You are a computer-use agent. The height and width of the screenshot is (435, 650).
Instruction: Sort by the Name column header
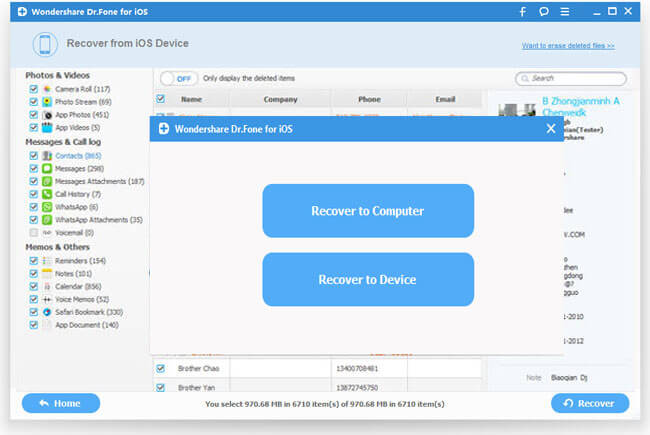[x=191, y=100]
